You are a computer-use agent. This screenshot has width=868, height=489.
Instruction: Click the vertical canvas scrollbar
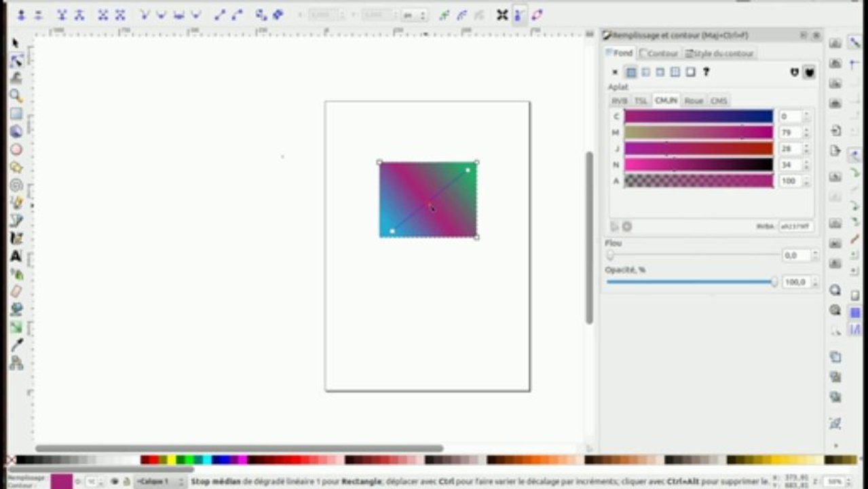590,237
